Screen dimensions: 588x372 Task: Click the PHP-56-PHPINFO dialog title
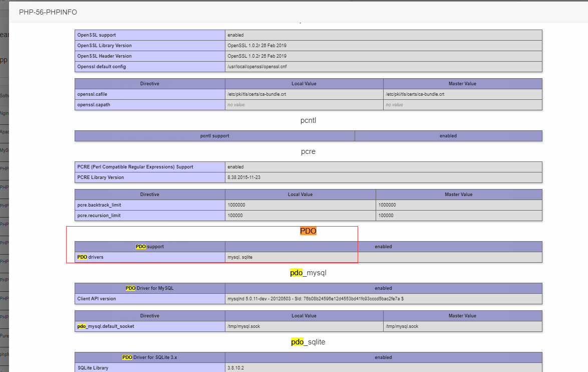(48, 12)
